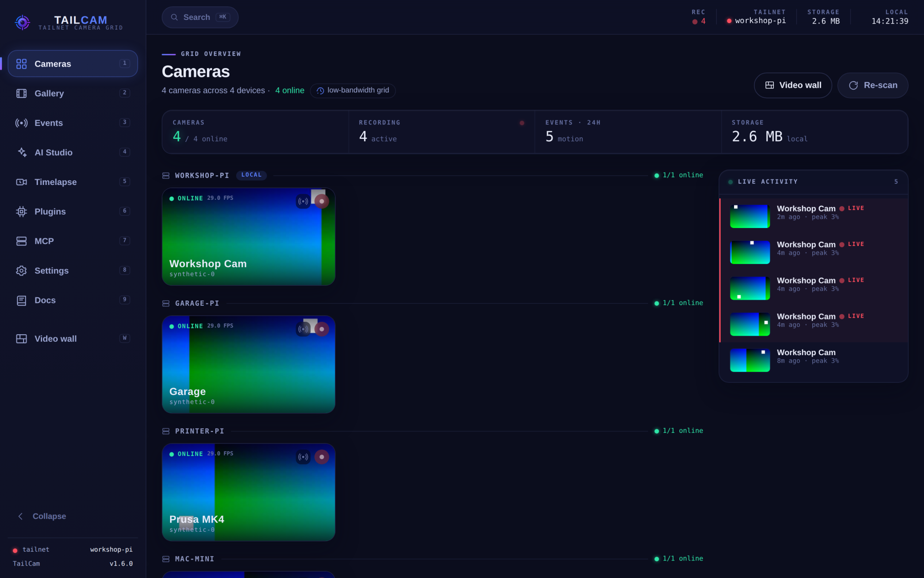Toggle motion detection on Prusa MK4
This screenshot has width=924, height=578.
click(x=303, y=457)
